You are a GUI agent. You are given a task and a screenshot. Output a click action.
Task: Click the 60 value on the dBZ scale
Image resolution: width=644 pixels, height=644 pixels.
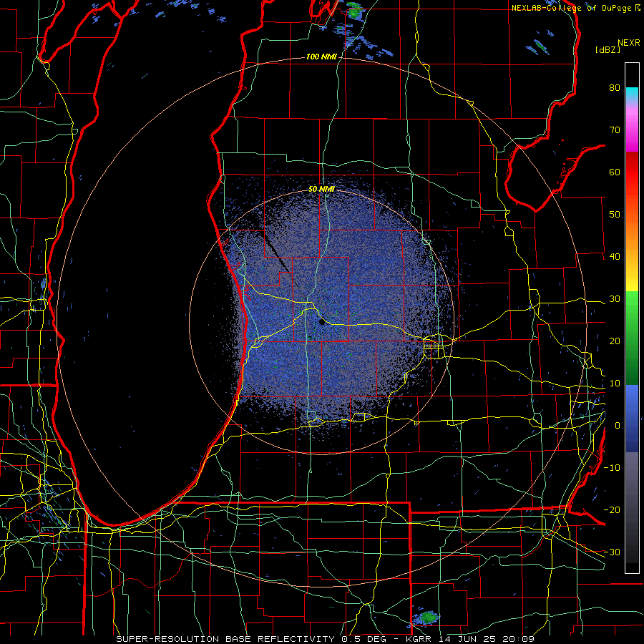pos(615,172)
